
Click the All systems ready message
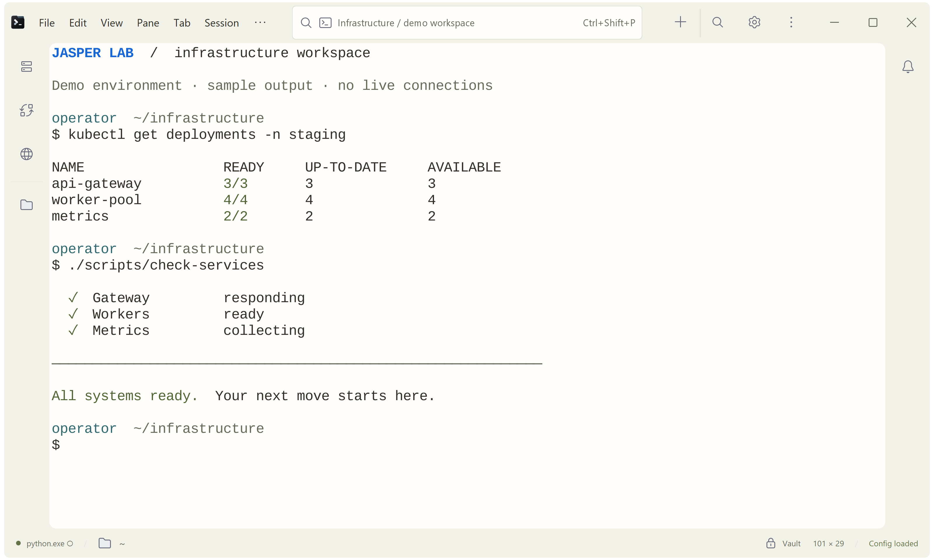(x=125, y=396)
